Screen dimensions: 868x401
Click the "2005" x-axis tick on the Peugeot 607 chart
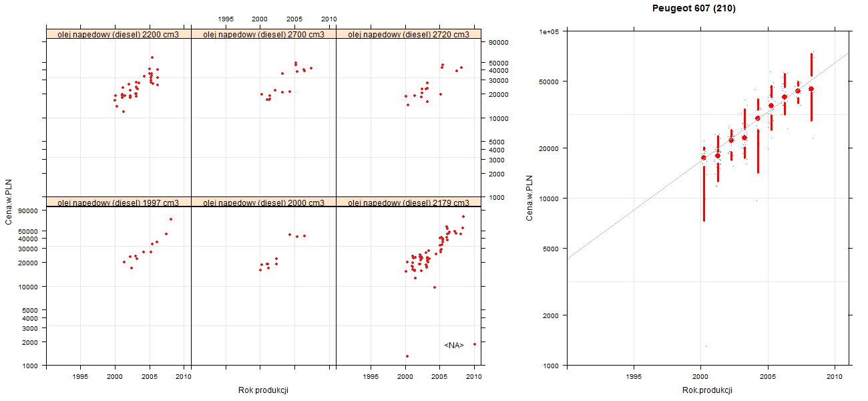coord(768,378)
